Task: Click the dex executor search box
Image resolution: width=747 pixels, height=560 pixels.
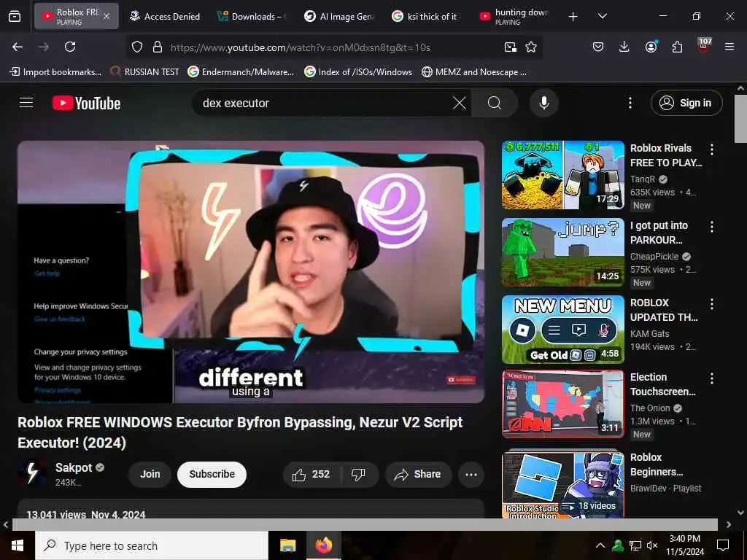Action: click(x=324, y=103)
